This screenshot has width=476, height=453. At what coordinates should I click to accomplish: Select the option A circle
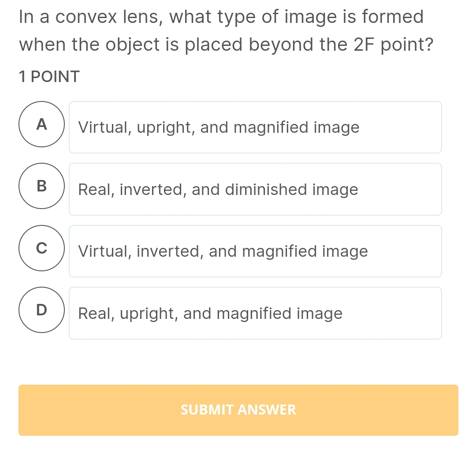coord(41,124)
